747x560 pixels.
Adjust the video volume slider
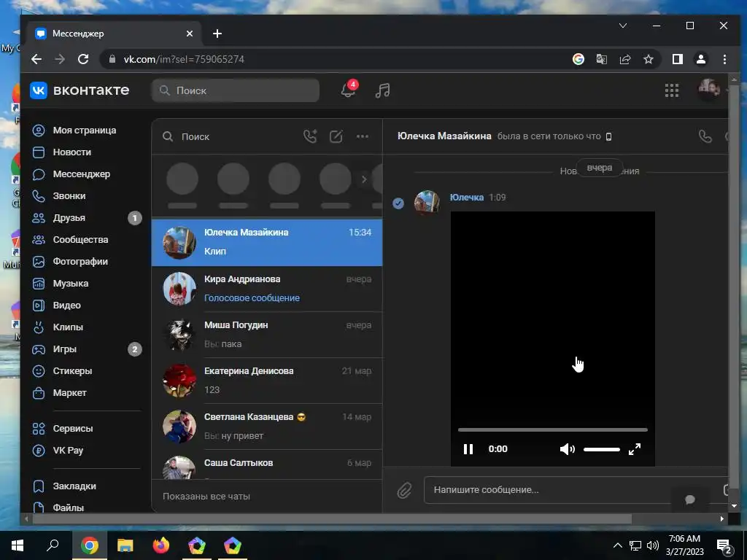pos(602,449)
